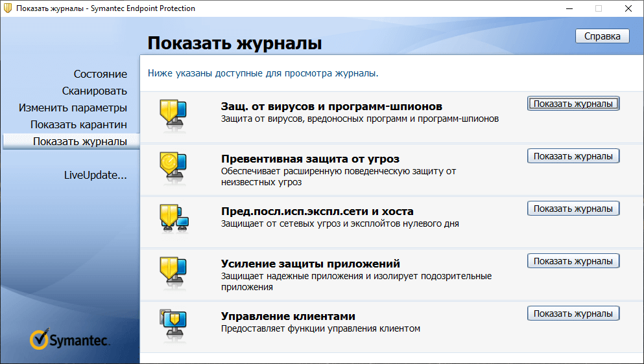Show logs for Превентивная защита от угроз
Screen dimensions: 644x364
[x=573, y=156]
